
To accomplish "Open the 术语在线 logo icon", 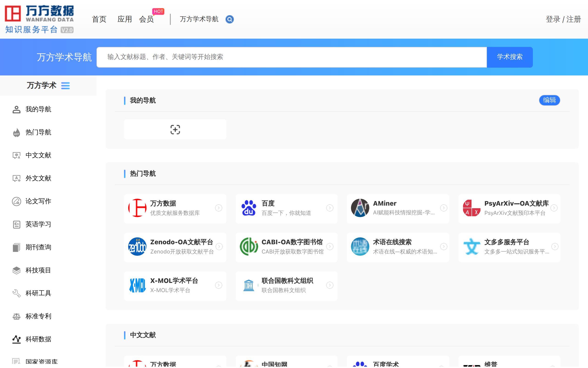I will click(x=360, y=247).
